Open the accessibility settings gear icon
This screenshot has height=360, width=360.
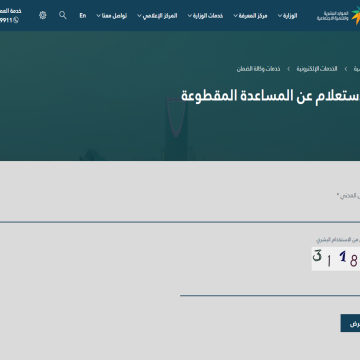point(43,15)
